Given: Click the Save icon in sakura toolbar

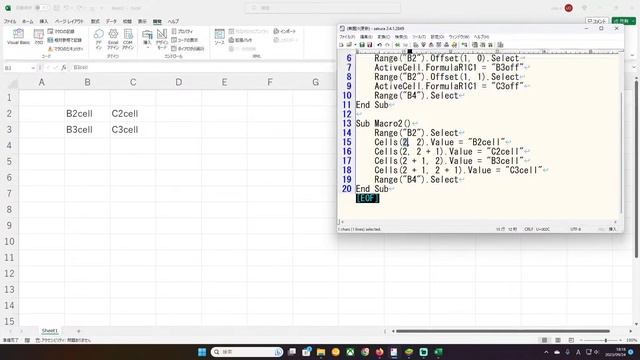Looking at the screenshot, I should 362,45.
